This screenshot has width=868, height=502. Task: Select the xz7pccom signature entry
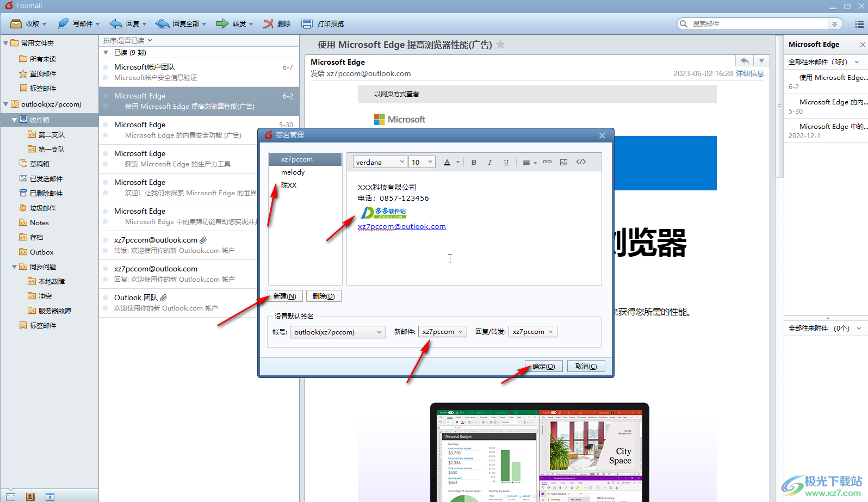click(x=305, y=159)
